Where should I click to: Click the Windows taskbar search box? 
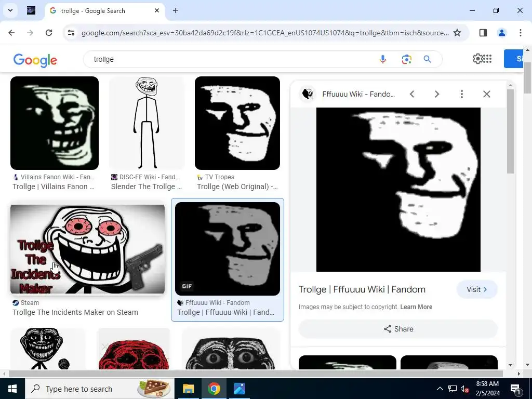99,389
